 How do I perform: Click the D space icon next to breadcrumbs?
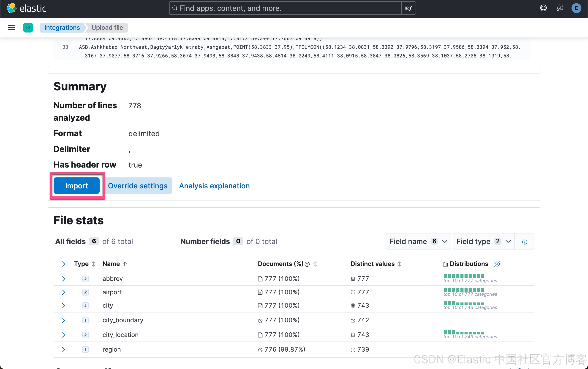[28, 27]
